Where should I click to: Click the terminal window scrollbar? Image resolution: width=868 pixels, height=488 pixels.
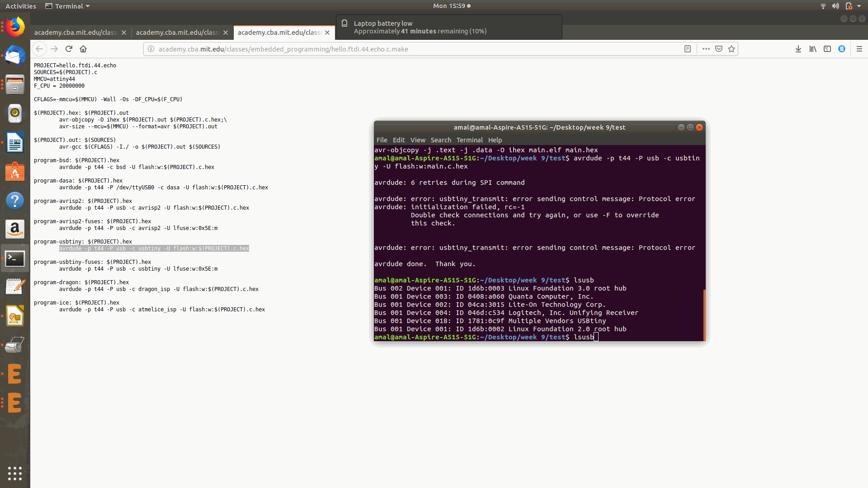[x=704, y=314]
